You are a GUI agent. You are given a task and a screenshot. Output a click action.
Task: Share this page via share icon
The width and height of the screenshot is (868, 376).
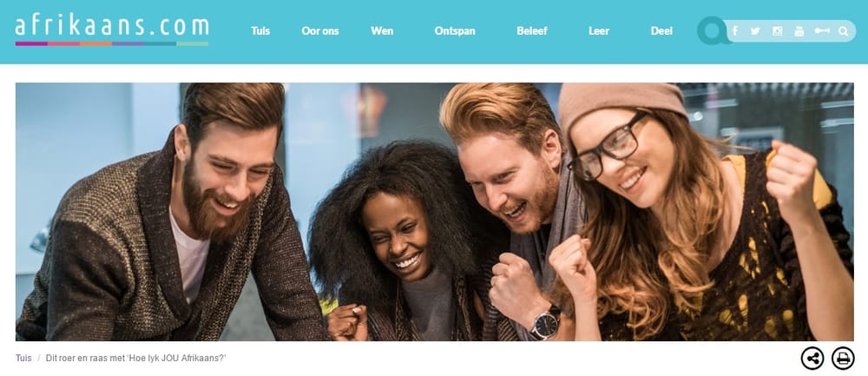[x=812, y=359]
